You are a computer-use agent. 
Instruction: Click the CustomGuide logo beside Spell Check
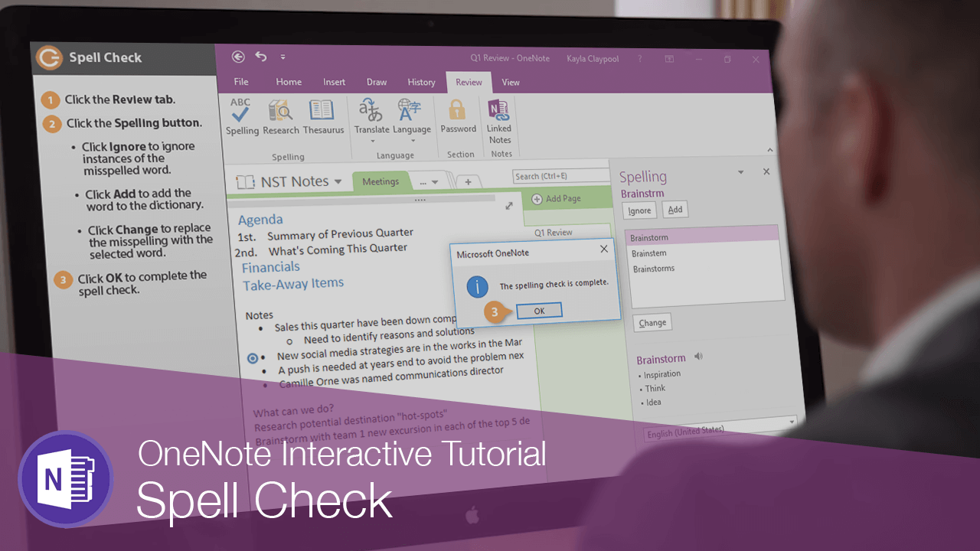click(50, 57)
